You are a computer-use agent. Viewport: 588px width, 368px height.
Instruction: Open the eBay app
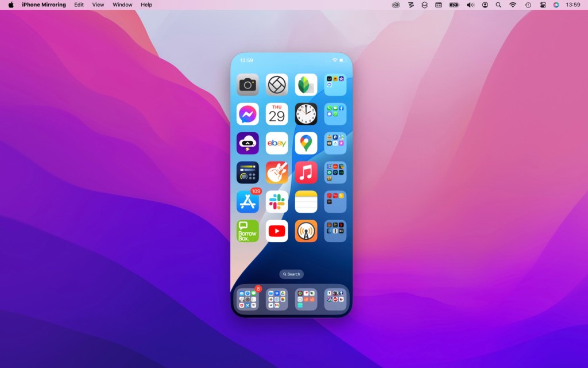[x=277, y=143]
